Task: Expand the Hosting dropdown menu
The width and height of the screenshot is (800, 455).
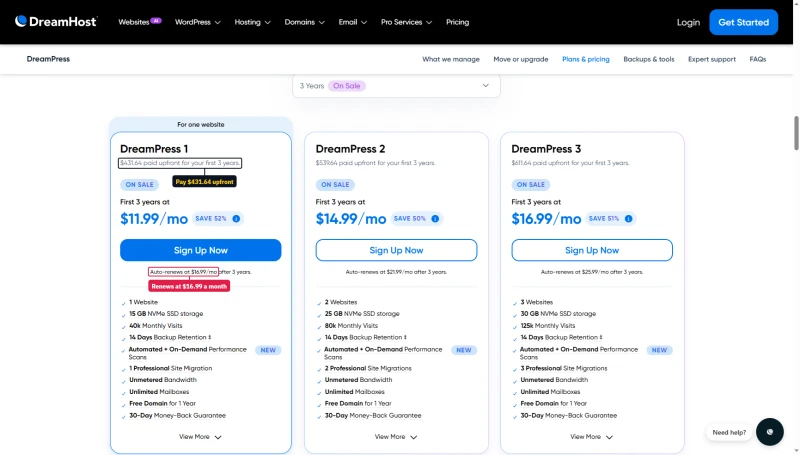Action: (x=253, y=22)
